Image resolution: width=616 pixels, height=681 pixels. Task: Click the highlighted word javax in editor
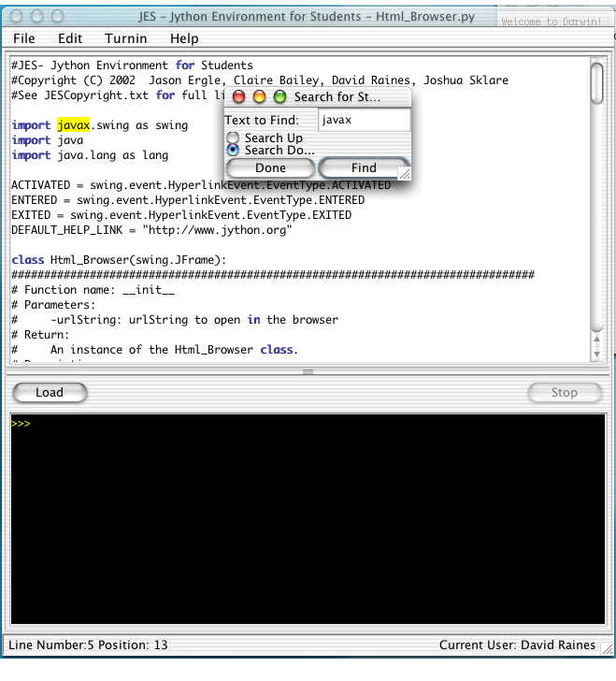(x=73, y=125)
